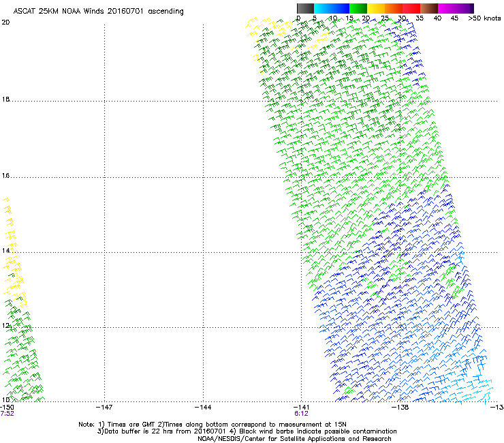Click the longitude label '-138'
504x443 pixels.
(400, 408)
